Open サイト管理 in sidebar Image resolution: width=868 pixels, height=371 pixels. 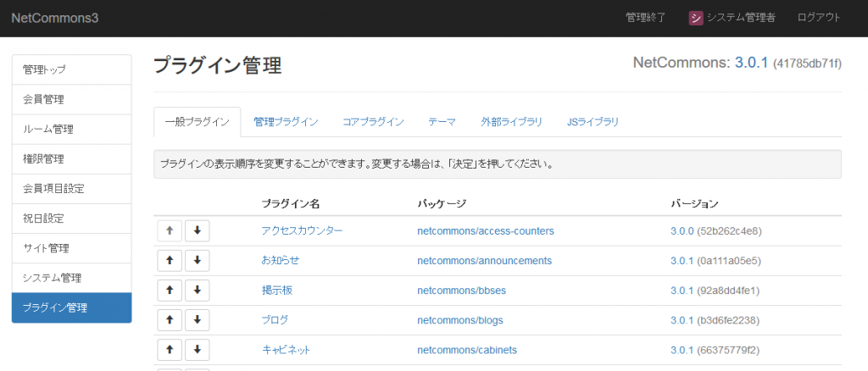(71, 248)
